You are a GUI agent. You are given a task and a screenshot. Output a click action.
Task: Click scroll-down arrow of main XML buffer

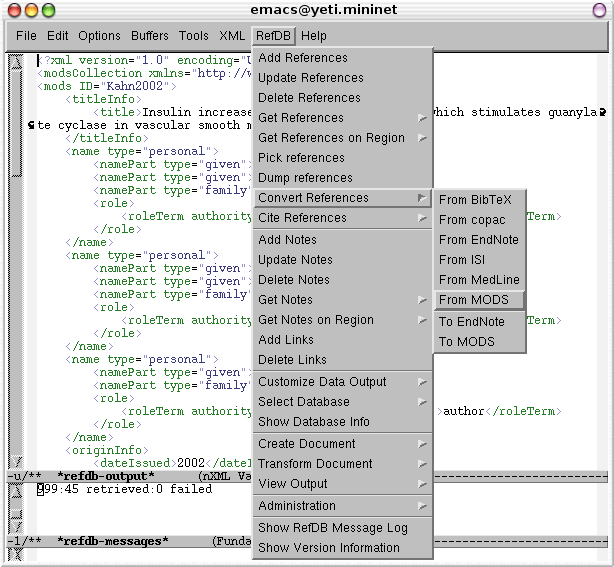click(16, 462)
